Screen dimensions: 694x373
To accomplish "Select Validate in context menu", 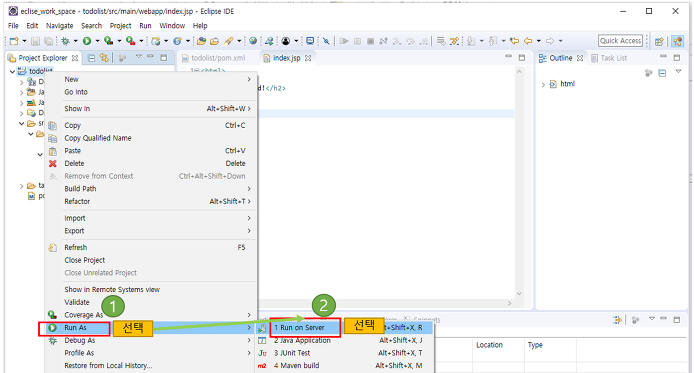I will 150,303.
